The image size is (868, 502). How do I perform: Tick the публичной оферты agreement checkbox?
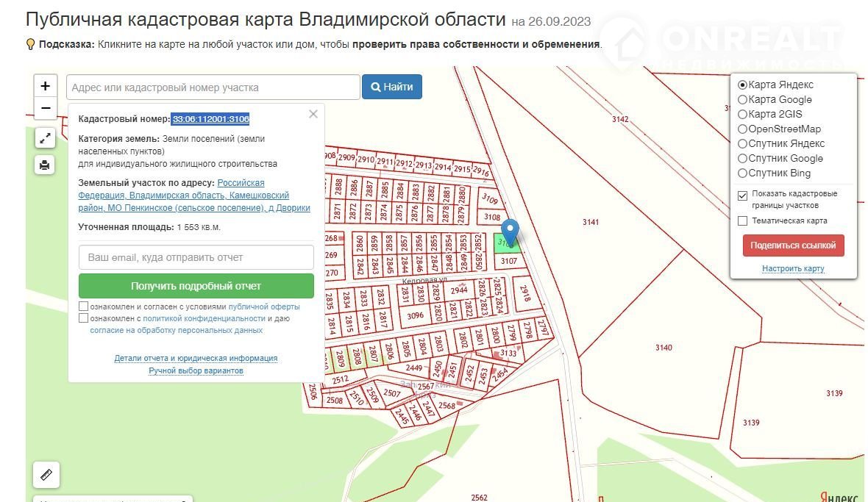[x=84, y=306]
